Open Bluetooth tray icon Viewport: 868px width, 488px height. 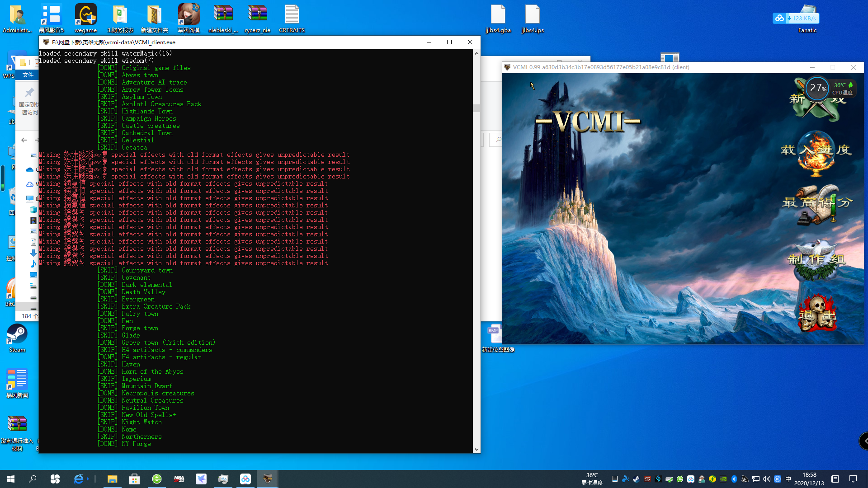(x=734, y=479)
